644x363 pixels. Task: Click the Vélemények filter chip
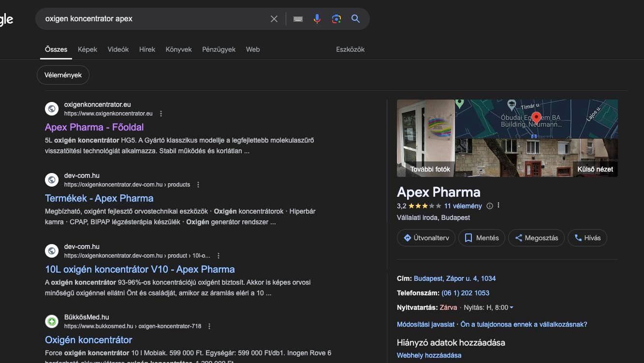coord(63,75)
